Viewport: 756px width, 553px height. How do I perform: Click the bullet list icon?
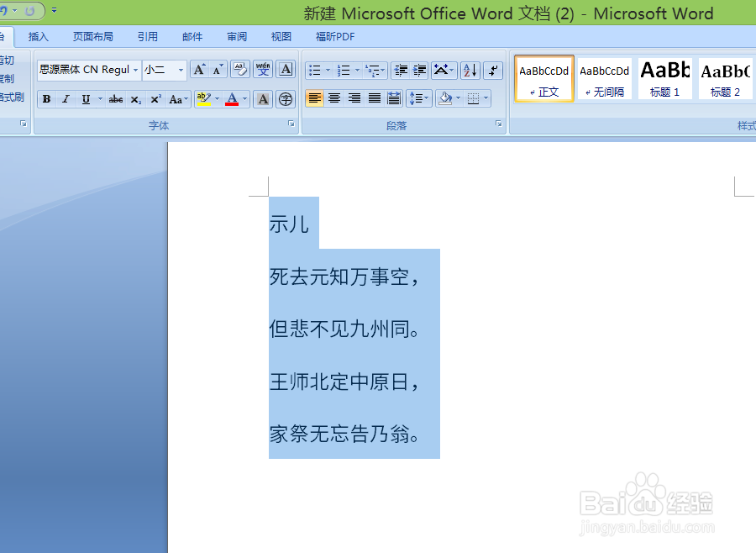click(314, 71)
